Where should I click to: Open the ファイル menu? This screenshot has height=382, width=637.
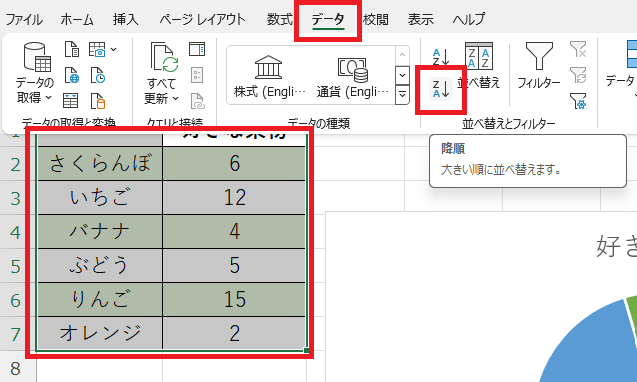(x=24, y=19)
